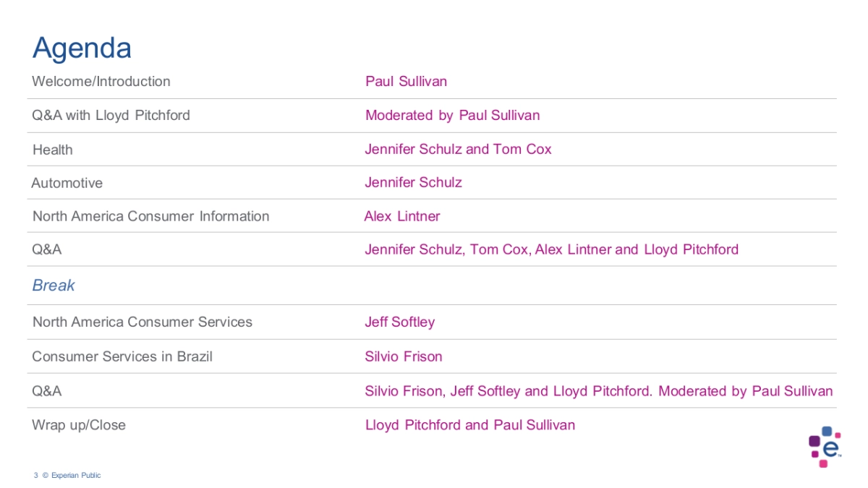Select Consumer Services in Brazil item
868x488 pixels.
click(122, 356)
